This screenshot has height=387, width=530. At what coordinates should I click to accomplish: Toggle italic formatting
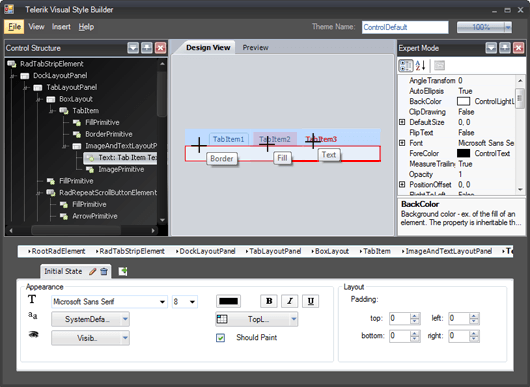pyautogui.click(x=290, y=301)
